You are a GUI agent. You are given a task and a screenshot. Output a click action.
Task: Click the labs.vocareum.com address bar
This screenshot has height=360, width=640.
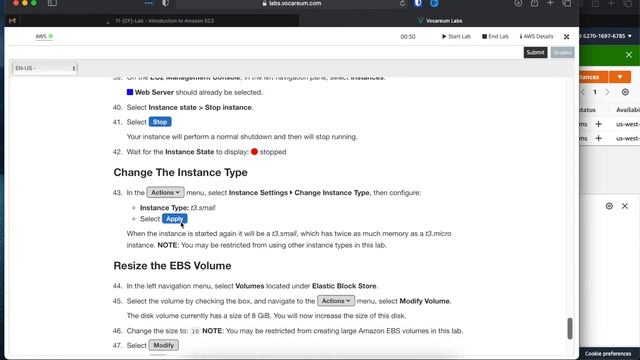(x=292, y=3)
